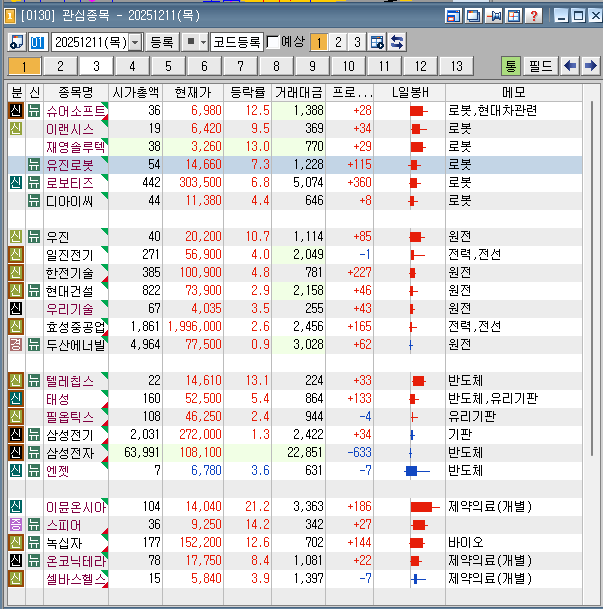Click the news icon in 슈어소프트 row
The height and width of the screenshot is (609, 603).
34,111
